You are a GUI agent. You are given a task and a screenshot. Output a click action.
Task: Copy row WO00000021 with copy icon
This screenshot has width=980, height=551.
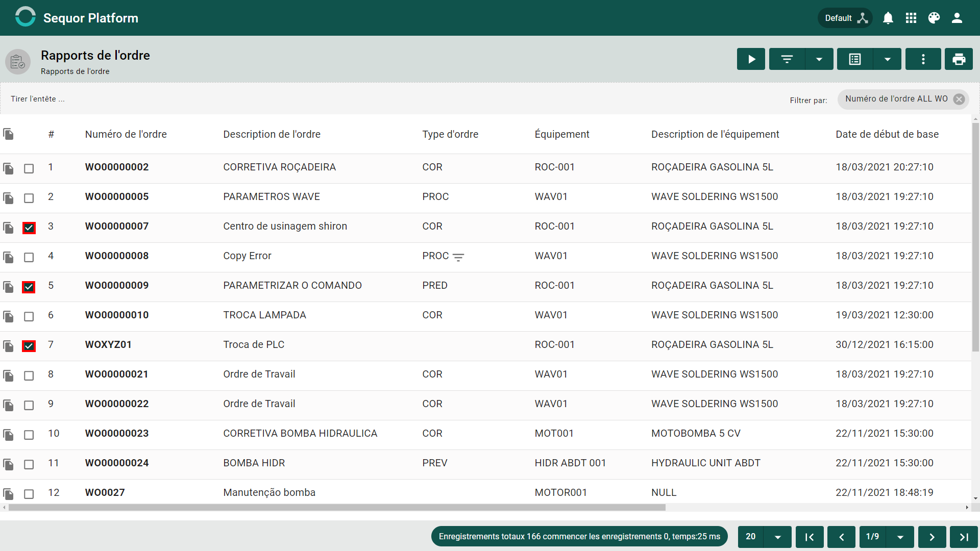[8, 375]
